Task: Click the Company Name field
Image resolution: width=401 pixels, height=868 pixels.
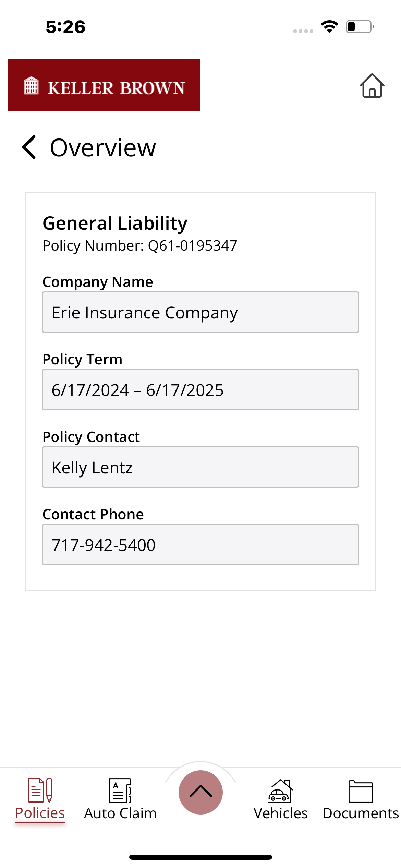Action: pyautogui.click(x=200, y=312)
